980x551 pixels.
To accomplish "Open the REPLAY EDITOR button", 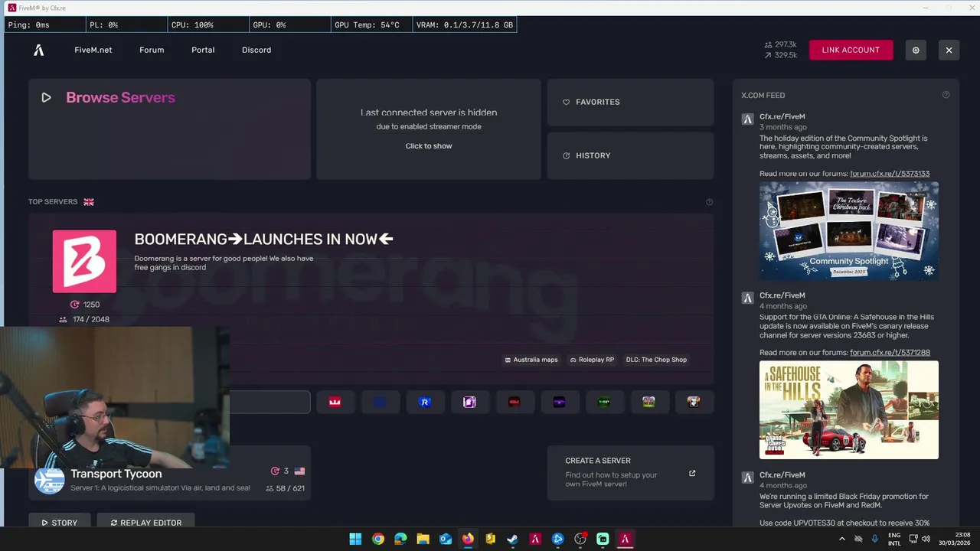I will [145, 523].
